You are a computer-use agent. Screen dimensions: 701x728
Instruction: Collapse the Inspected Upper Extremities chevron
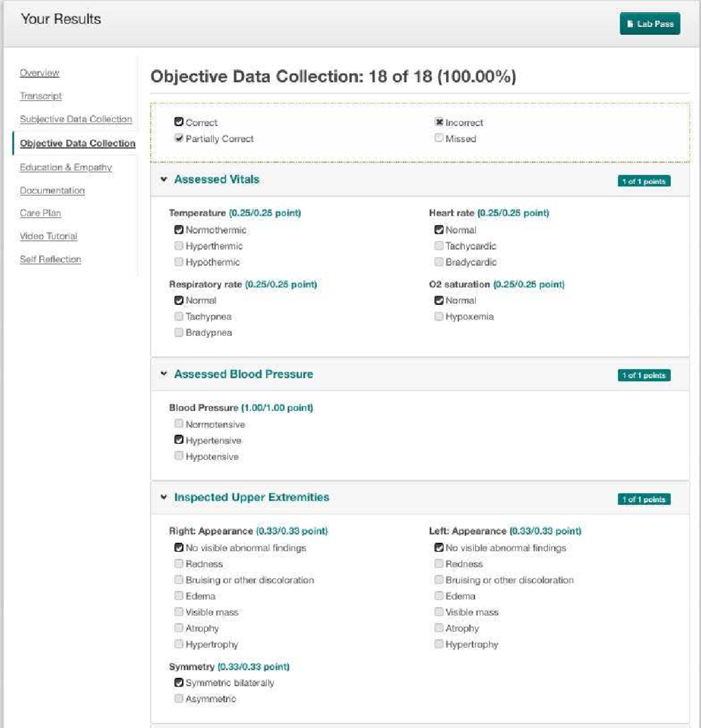coord(164,497)
